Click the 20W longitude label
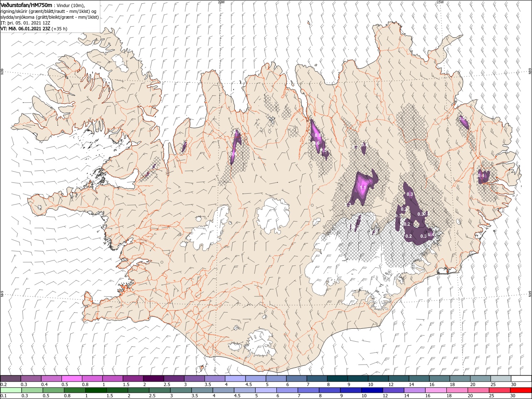The width and height of the screenshot is (532, 399). tap(221, 2)
